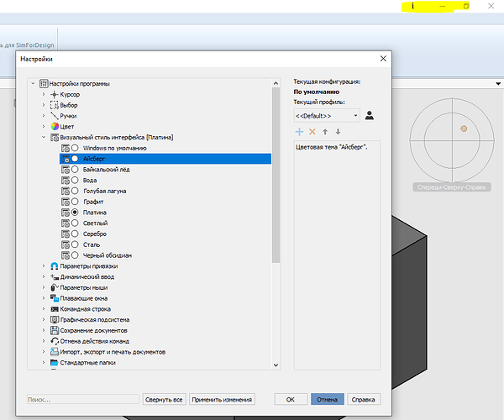Screen dimensions: 504x420
Task: Click the Настройки программы root icon
Action: click(44, 84)
